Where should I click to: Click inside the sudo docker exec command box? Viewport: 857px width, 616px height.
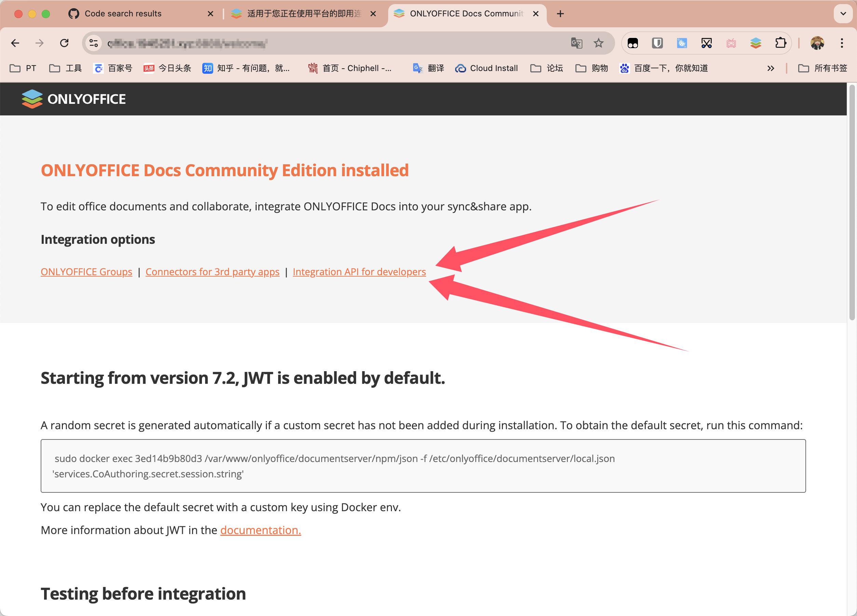tap(423, 466)
